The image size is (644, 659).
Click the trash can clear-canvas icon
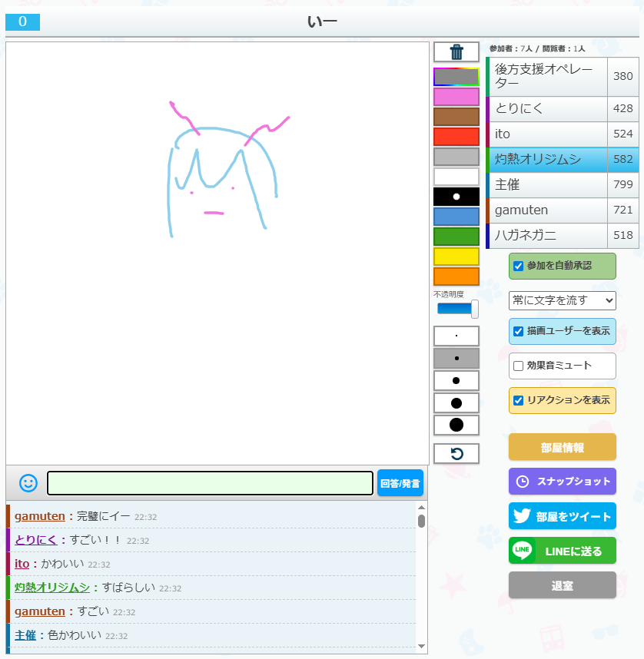pyautogui.click(x=456, y=52)
